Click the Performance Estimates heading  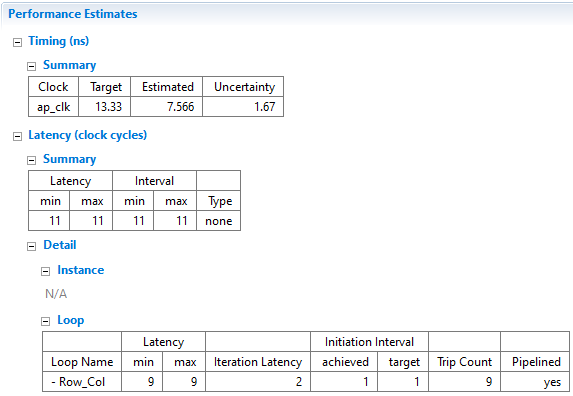73,14
